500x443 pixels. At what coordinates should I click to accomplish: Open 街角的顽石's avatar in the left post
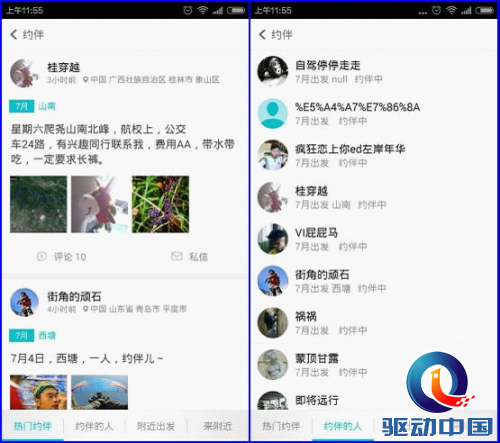[x=24, y=302]
